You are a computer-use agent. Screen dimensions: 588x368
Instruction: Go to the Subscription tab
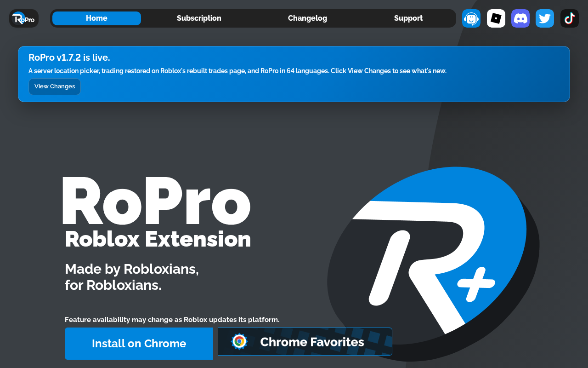pyautogui.click(x=199, y=18)
